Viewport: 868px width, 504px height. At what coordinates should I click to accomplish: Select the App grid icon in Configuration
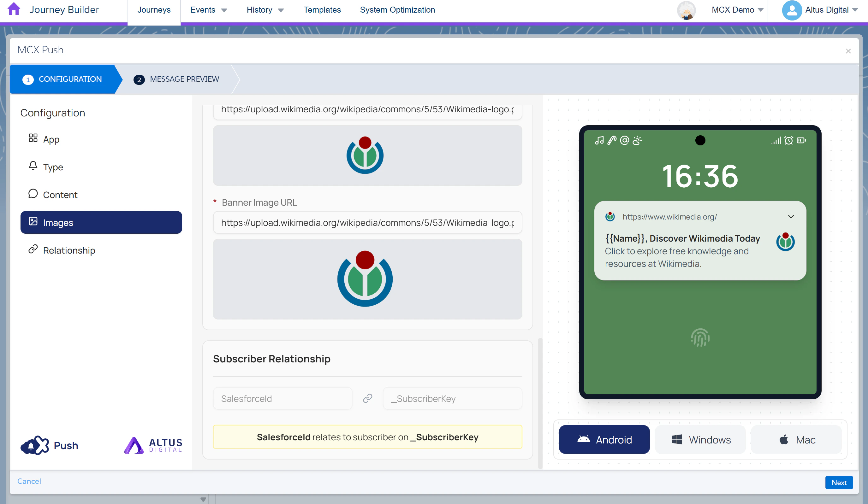coord(33,138)
